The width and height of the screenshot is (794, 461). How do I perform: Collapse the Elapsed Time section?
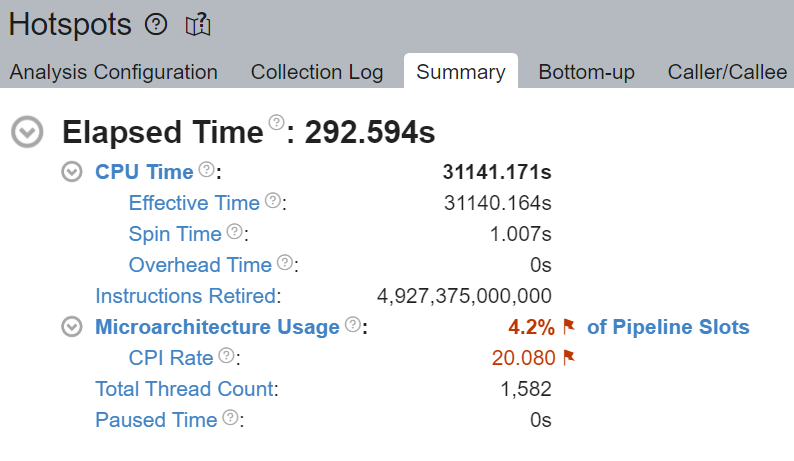point(28,132)
